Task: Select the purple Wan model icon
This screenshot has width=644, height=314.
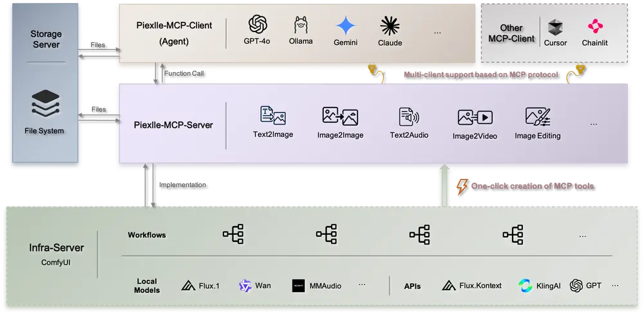Action: [245, 285]
